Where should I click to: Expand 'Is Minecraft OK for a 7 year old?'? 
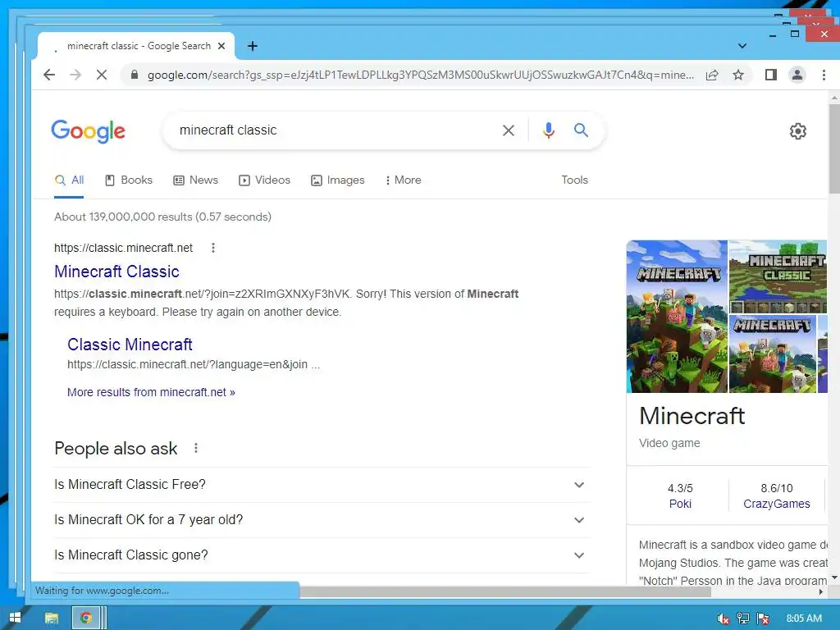coord(322,519)
